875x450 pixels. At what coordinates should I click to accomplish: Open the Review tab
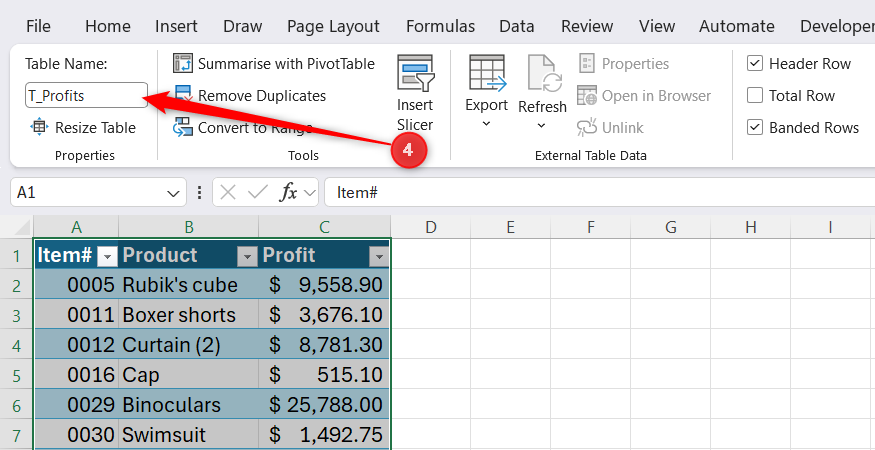(x=587, y=26)
